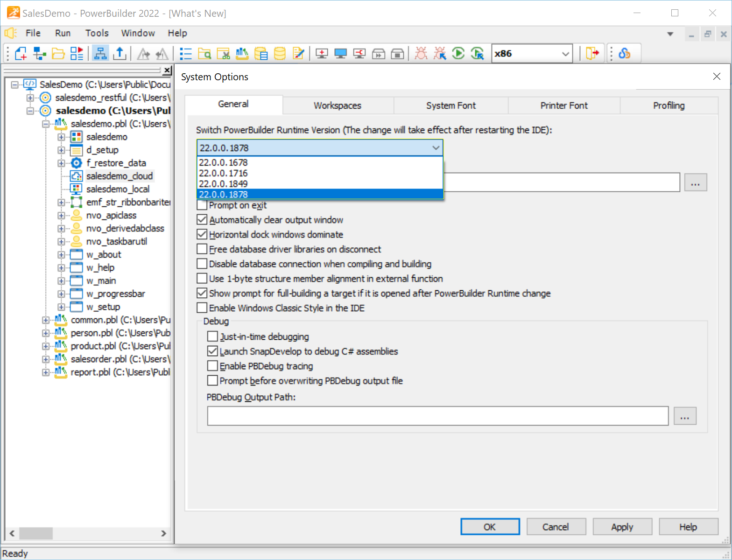Image resolution: width=732 pixels, height=560 pixels.
Task: Click the monitor with red plus icon
Action: pyautogui.click(x=322, y=54)
